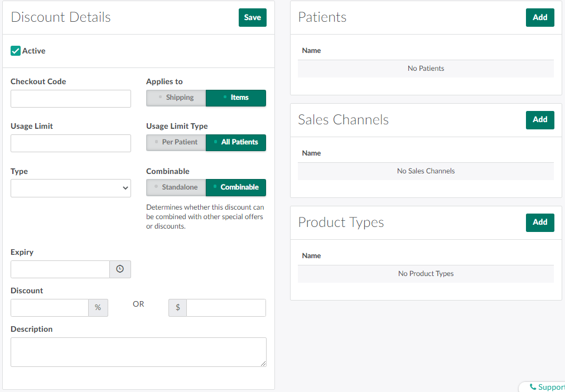Focus the Usage Limit input box
Viewport: 565px width, 392px height.
(71, 143)
